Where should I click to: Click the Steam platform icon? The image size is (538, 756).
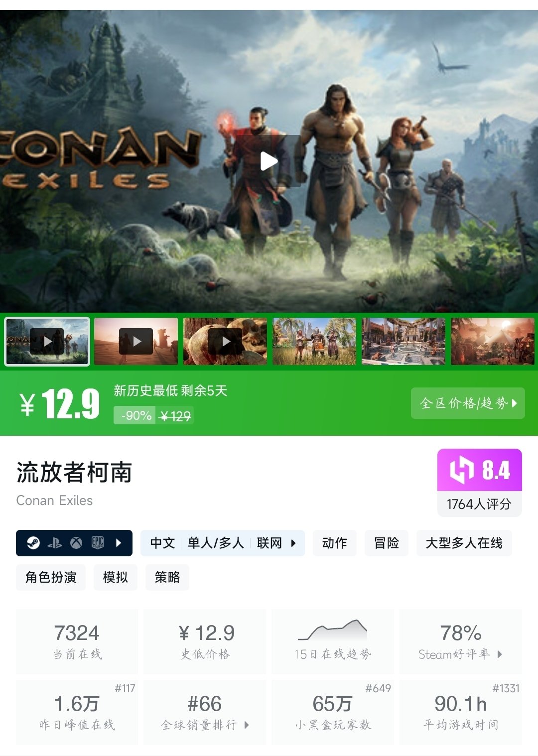[33, 543]
